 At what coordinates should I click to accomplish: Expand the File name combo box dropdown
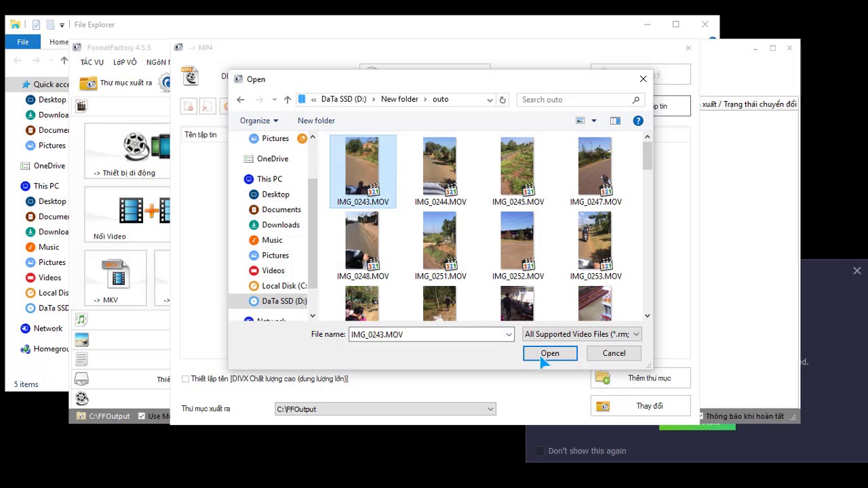(x=509, y=334)
